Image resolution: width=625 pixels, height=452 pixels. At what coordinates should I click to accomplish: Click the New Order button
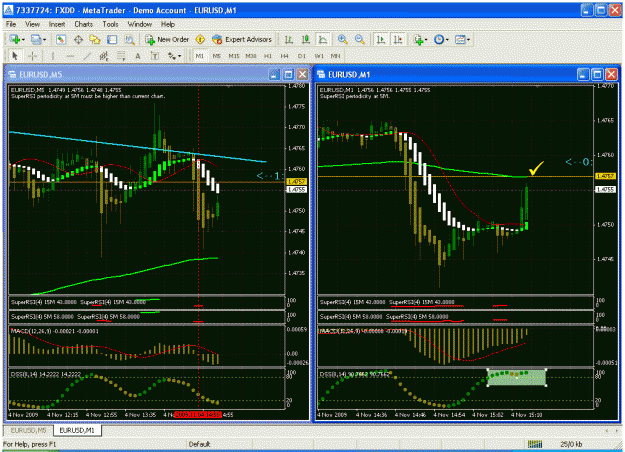[167, 39]
